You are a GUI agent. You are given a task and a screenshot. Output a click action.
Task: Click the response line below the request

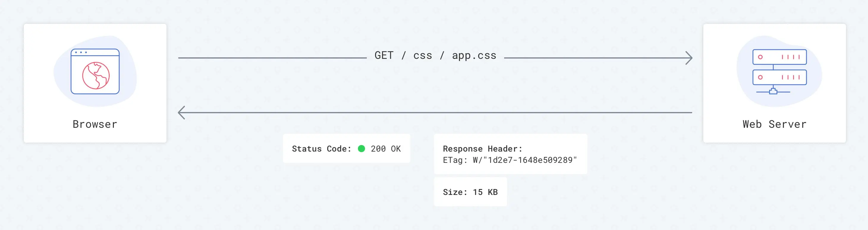tap(435, 113)
